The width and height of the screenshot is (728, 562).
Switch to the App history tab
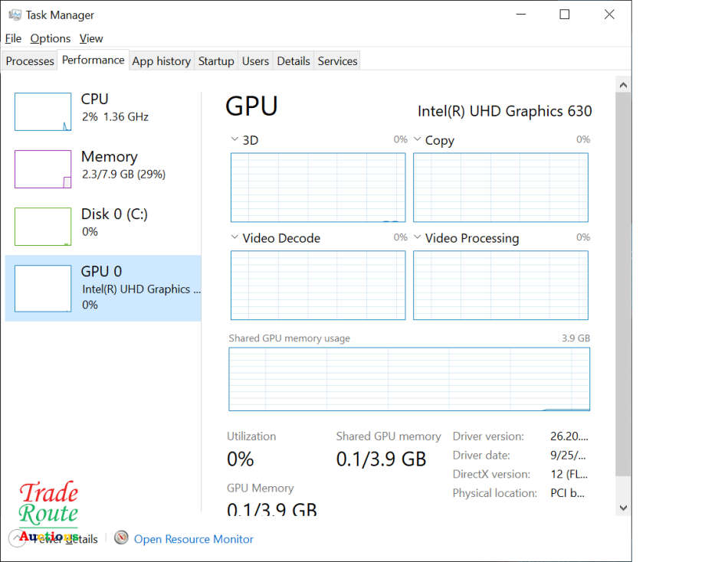[161, 60]
